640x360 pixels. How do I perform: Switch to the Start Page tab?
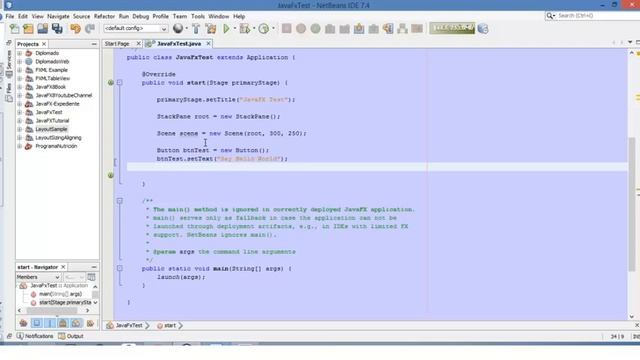coord(117,43)
